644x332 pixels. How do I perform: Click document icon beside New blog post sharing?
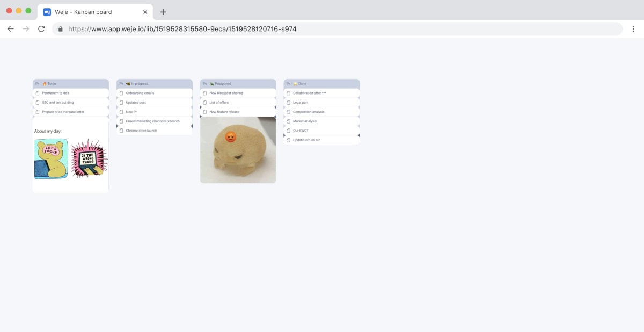click(205, 93)
